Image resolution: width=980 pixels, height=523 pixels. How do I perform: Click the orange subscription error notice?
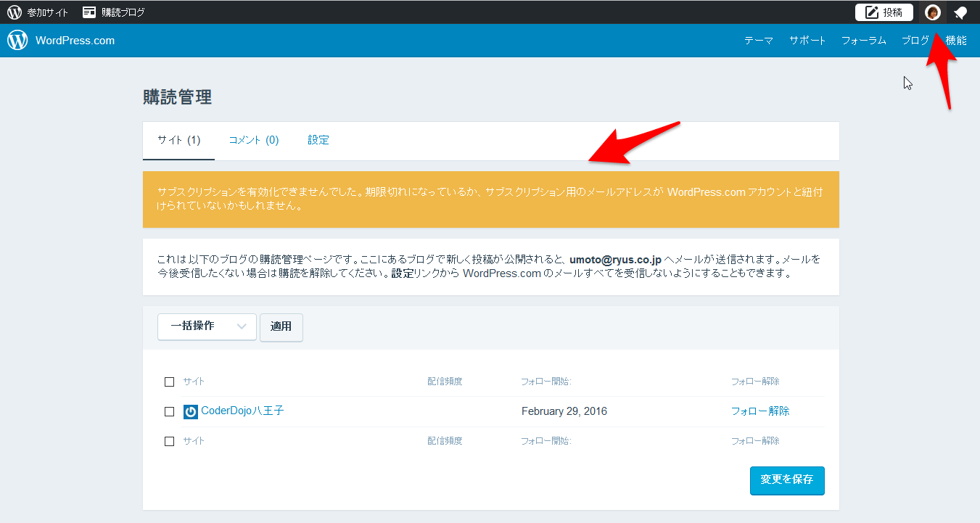coord(491,199)
